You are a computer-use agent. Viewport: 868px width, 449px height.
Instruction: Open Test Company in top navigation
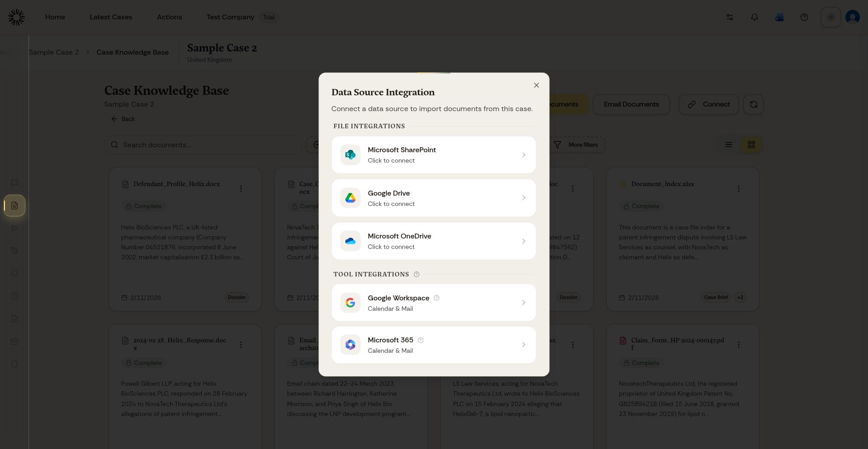pos(230,17)
